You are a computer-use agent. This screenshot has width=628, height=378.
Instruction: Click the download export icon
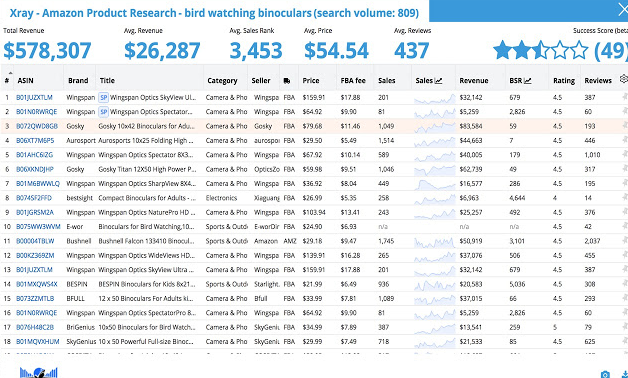[625, 375]
